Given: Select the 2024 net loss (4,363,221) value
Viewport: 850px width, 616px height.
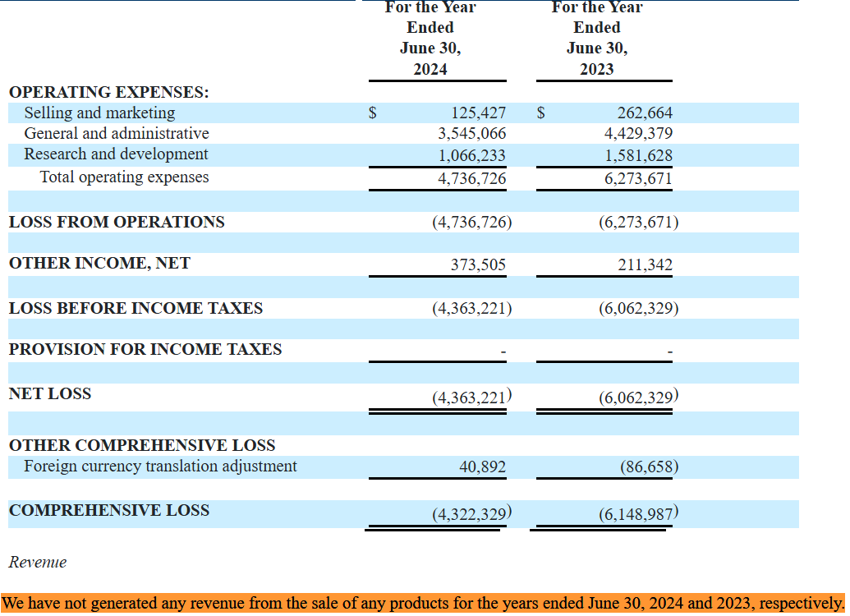Looking at the screenshot, I should [x=472, y=398].
